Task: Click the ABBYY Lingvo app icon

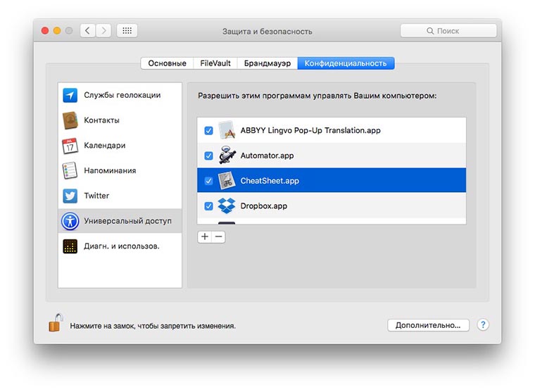Action: click(x=227, y=130)
